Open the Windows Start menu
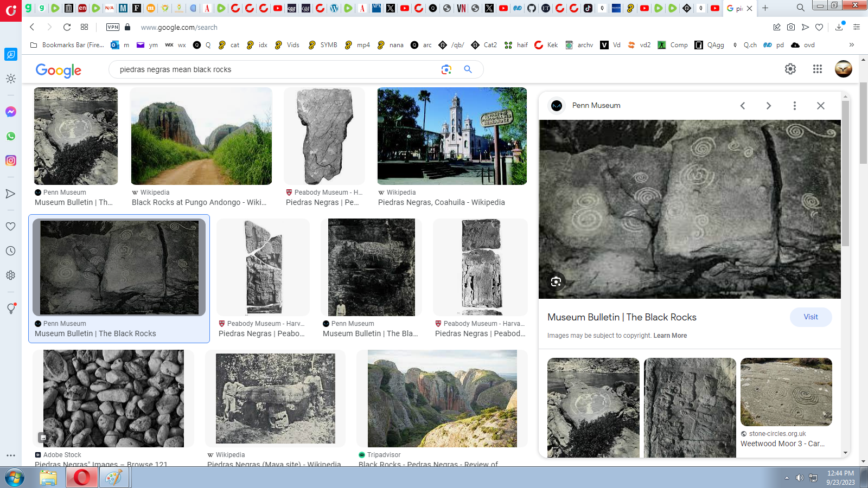 click(x=15, y=478)
